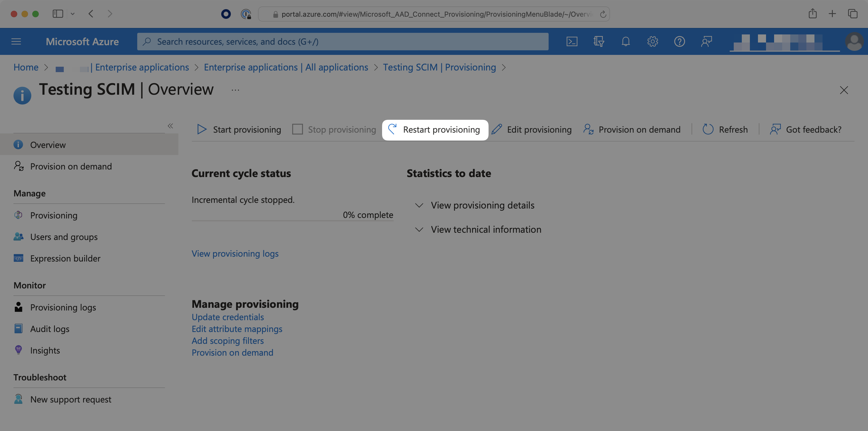Click Update credentials link

[228, 317]
